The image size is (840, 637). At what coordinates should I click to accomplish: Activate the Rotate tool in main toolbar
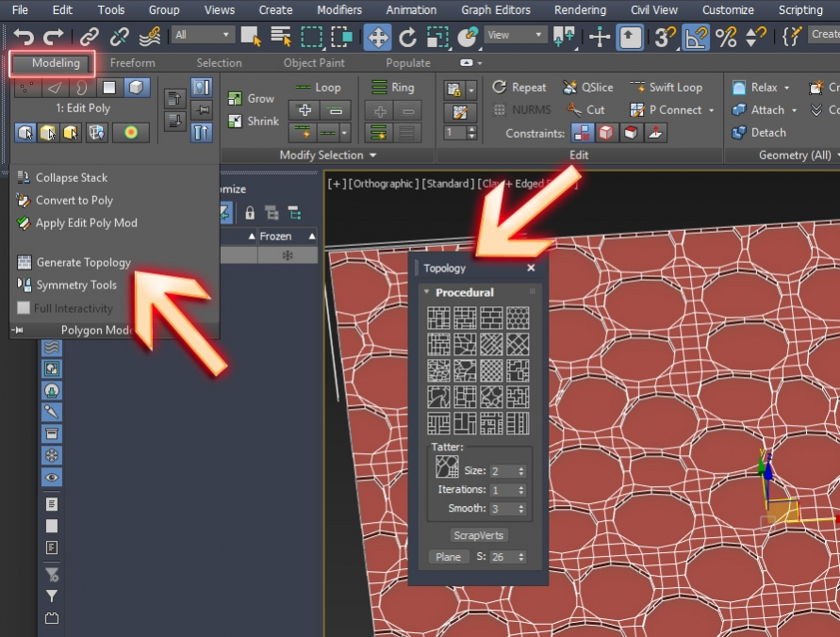pos(407,37)
